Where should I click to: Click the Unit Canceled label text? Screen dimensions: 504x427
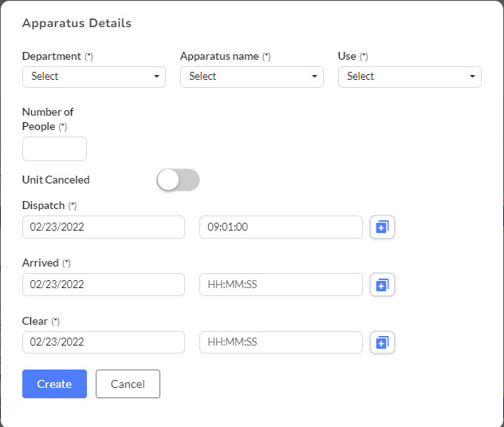56,180
